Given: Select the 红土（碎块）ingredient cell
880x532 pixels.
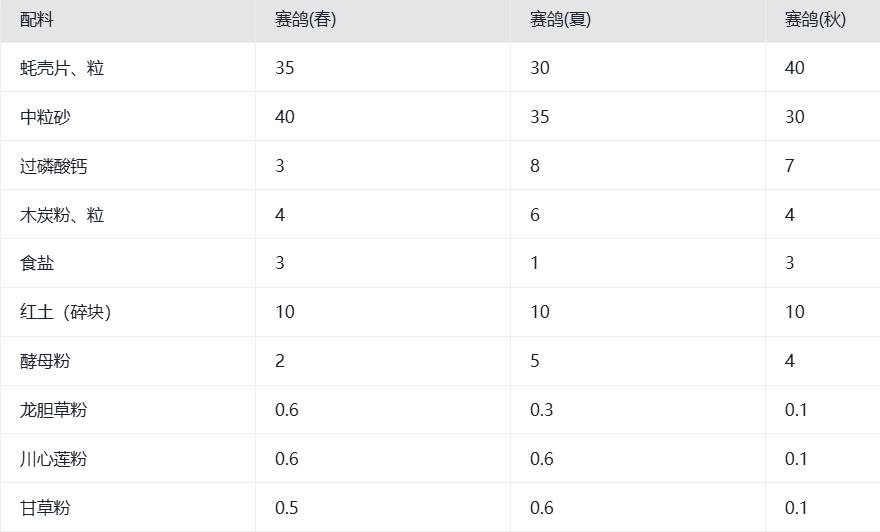Looking at the screenshot, I should [66, 312].
